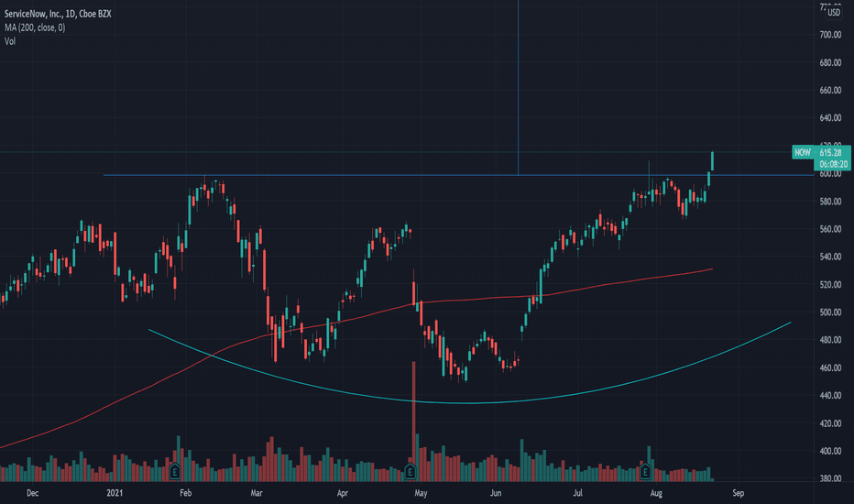Click the 380.00 price axis label
Screen dimensions: 854x504
coord(830,479)
